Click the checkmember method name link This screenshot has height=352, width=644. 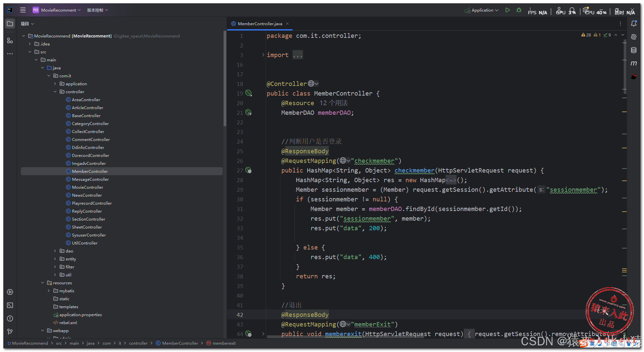[414, 170]
